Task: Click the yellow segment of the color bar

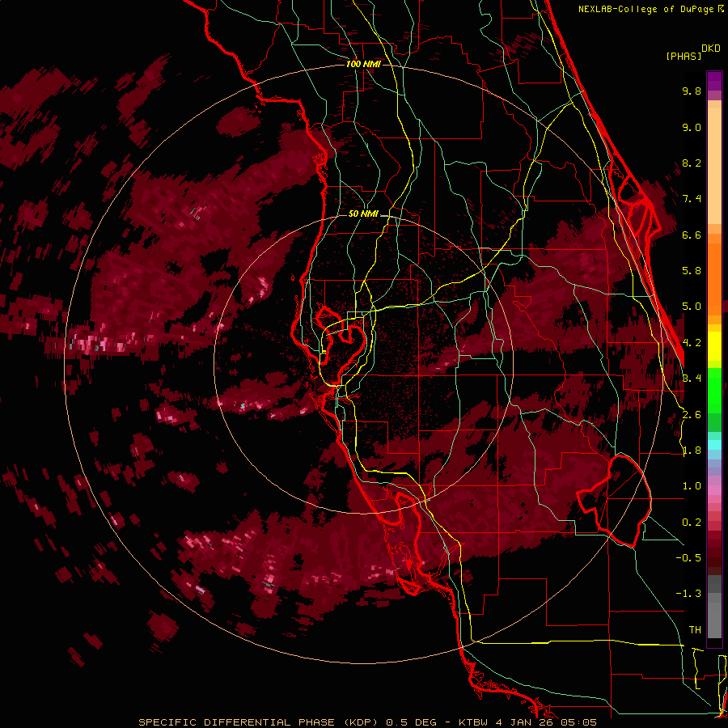Action: coord(714,346)
